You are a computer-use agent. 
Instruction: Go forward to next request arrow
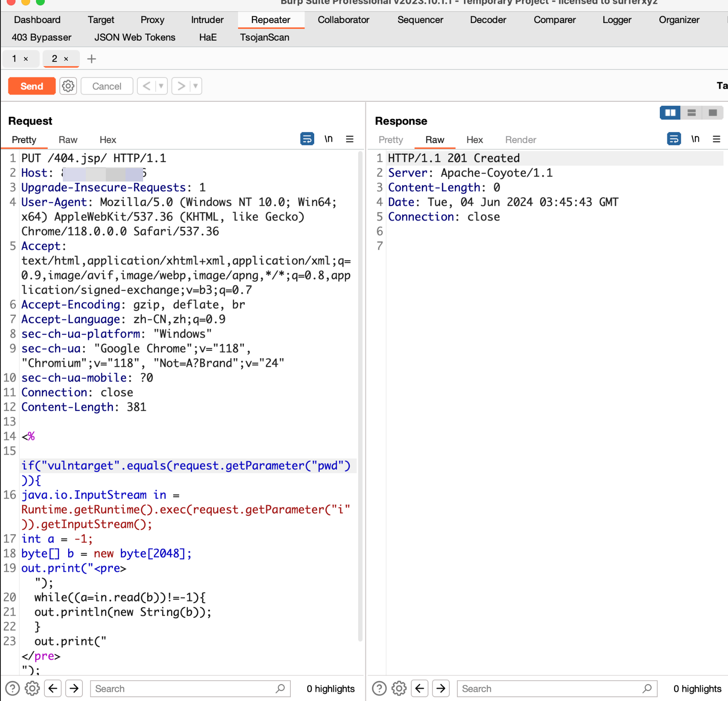pos(181,86)
